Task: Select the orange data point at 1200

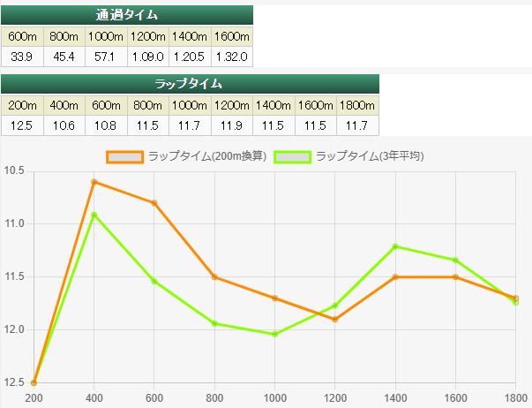Action: click(335, 319)
